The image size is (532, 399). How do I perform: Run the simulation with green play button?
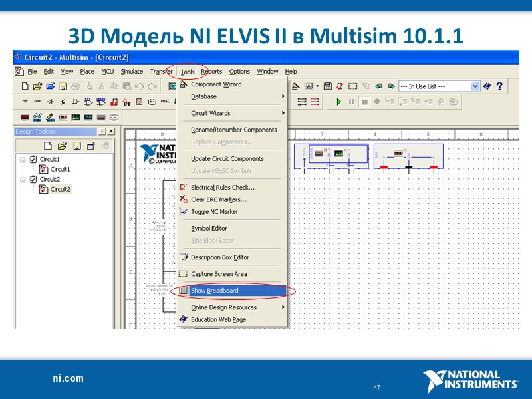[338, 102]
